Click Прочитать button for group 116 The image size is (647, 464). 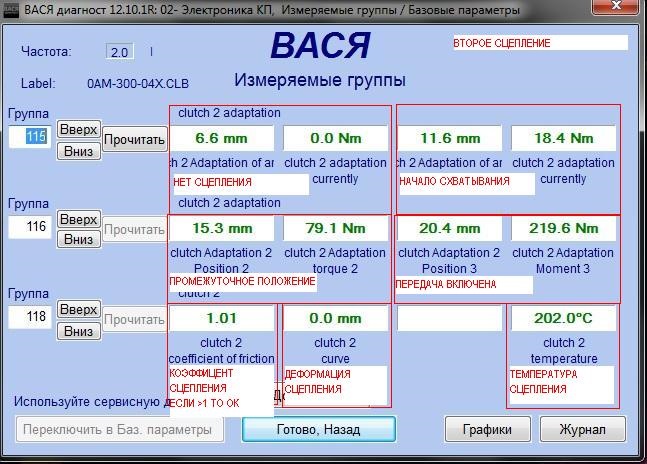point(135,230)
